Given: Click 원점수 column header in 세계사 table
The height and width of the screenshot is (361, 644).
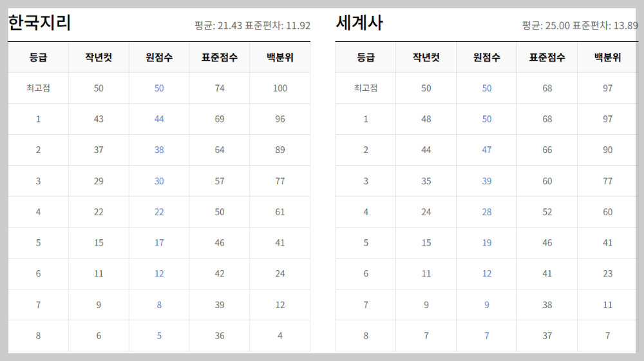Looking at the screenshot, I should click(x=487, y=57).
